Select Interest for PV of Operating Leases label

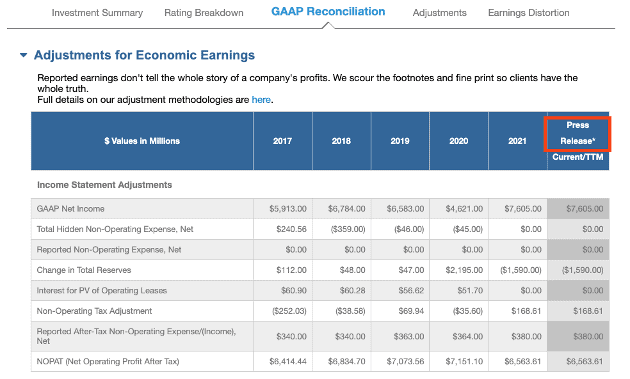(102, 291)
